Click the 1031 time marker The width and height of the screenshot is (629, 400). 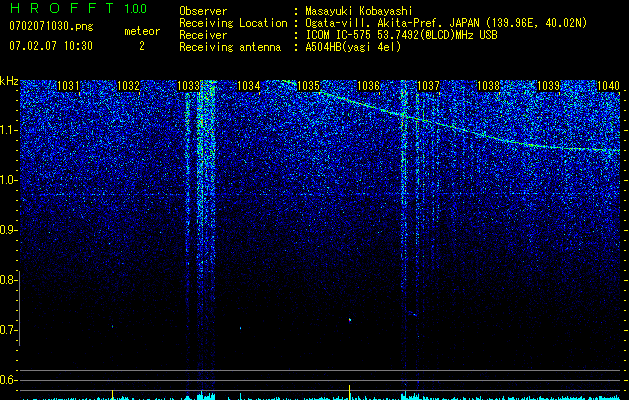pyautogui.click(x=68, y=86)
